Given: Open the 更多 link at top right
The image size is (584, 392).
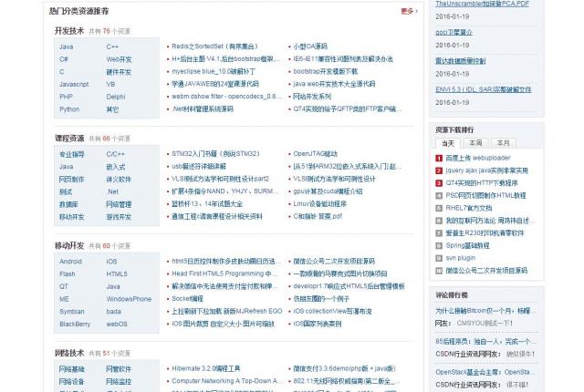Looking at the screenshot, I should coord(409,11).
